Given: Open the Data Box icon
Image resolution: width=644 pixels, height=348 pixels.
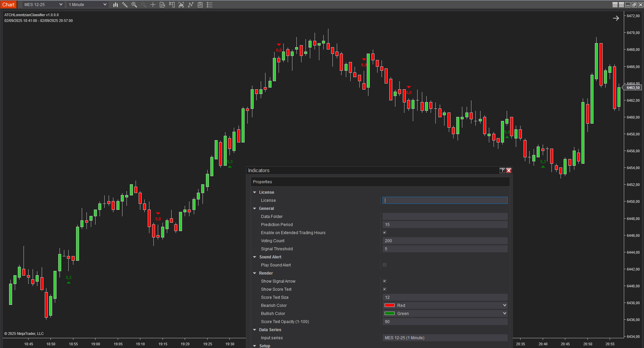Looking at the screenshot, I should (162, 5).
